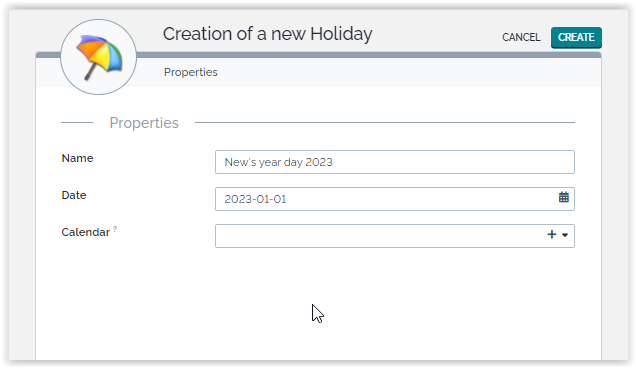Screen dimensions: 636x368
Task: Expand the Calendar field dropdown arrow
Action: pos(565,235)
